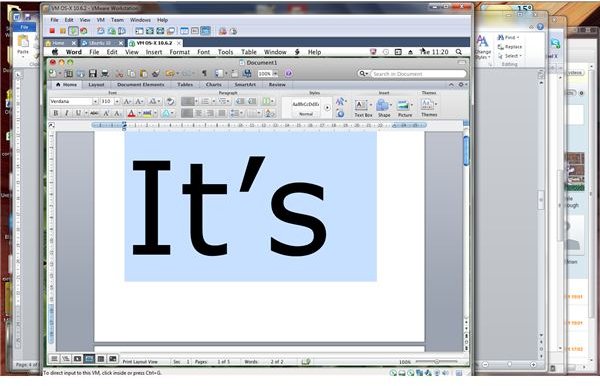Image resolution: width=600 pixels, height=386 pixels.
Task: Click the Cut scissors icon in Word toolbar
Action: click(x=119, y=73)
